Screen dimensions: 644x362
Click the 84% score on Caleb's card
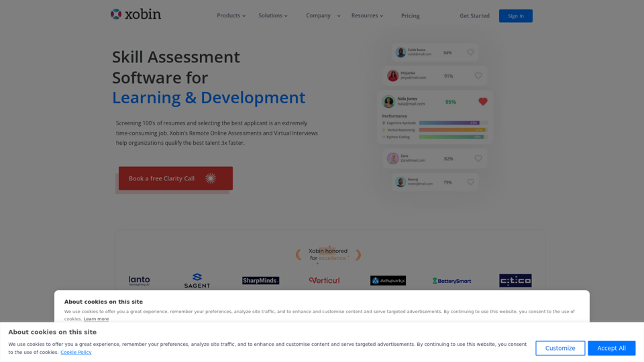click(447, 52)
